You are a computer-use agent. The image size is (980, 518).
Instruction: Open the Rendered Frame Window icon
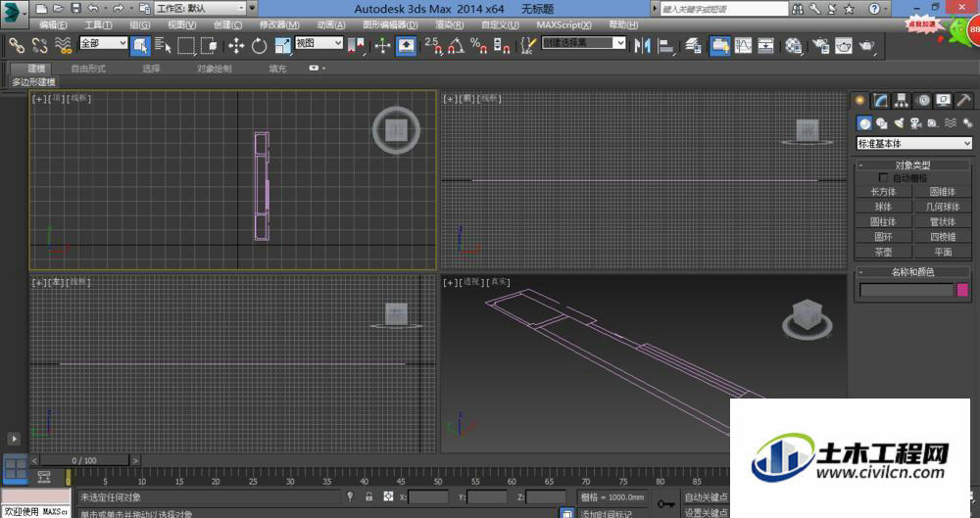point(844,46)
